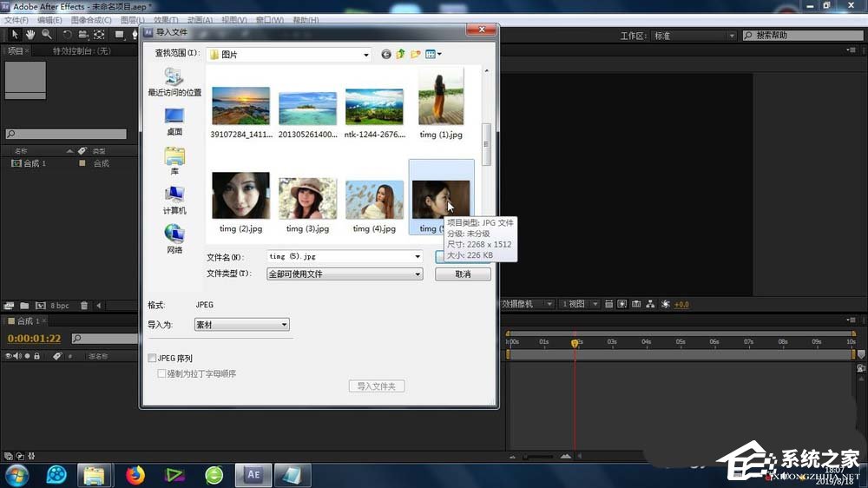This screenshot has height=488, width=868.
Task: Select the Rotation tool in the toolbar
Action: click(67, 35)
